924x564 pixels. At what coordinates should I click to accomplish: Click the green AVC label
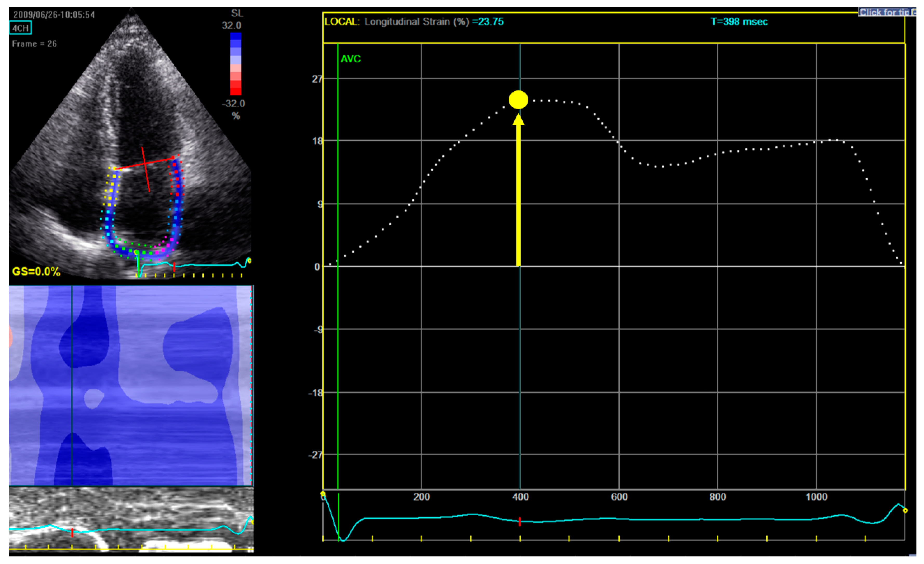351,59
